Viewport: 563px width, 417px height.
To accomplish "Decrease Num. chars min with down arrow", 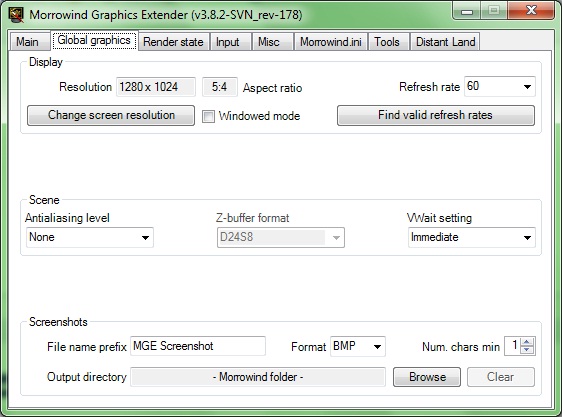I will (x=527, y=350).
